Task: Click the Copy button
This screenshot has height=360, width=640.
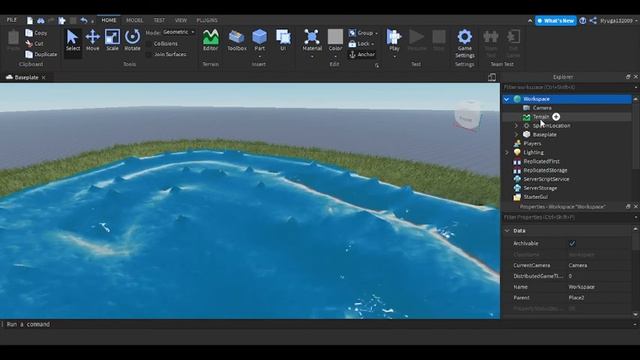Action: (x=36, y=33)
